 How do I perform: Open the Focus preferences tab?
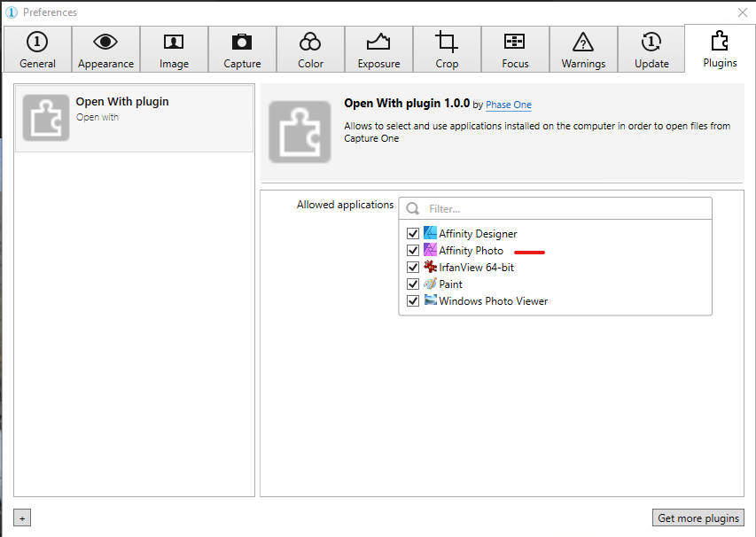coord(515,50)
